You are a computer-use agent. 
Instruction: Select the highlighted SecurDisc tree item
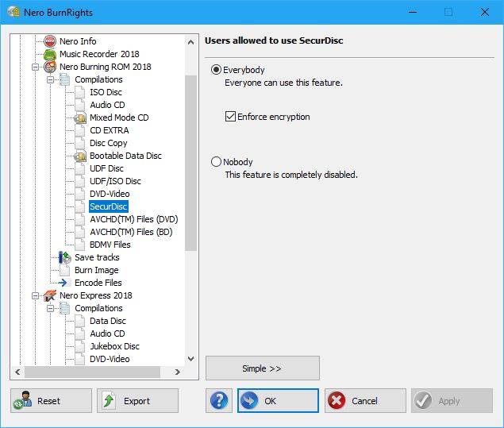click(x=109, y=206)
